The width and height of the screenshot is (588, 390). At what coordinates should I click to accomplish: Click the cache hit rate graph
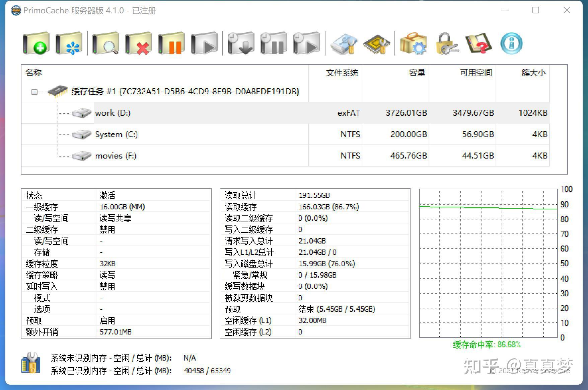[488, 263]
